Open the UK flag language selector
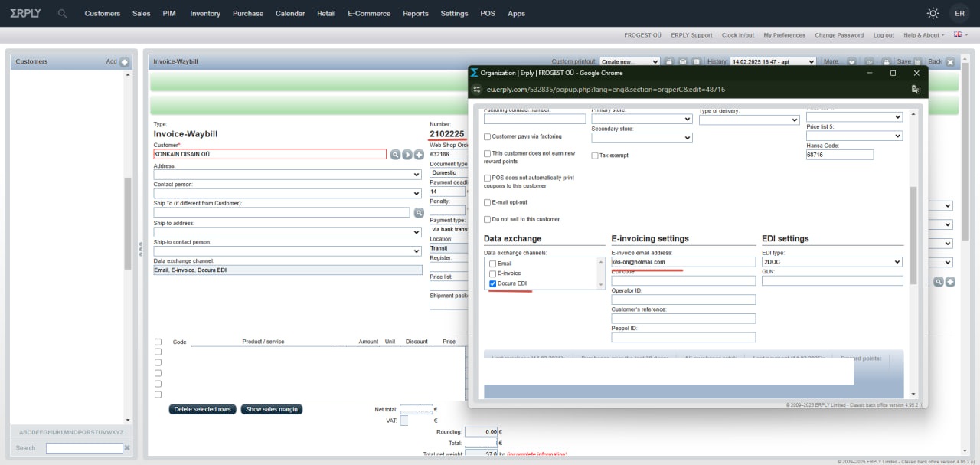Image resolution: width=980 pixels, height=465 pixels. [959, 34]
